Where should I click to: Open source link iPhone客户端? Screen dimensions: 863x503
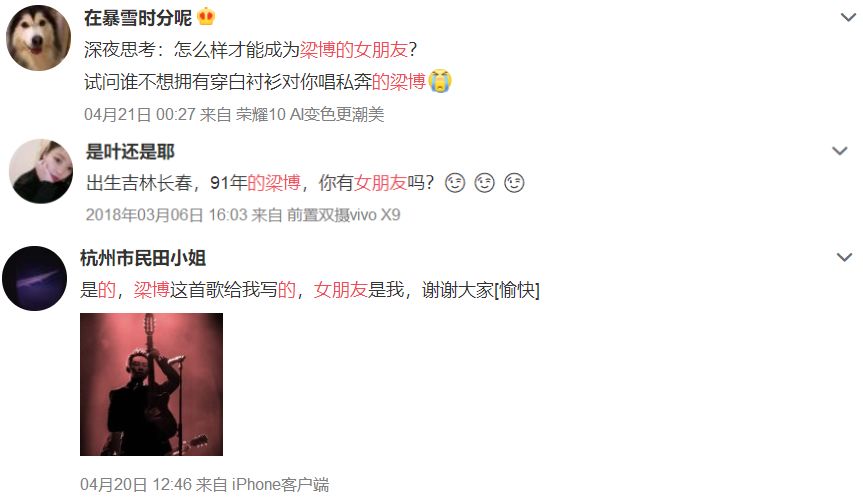(280, 485)
